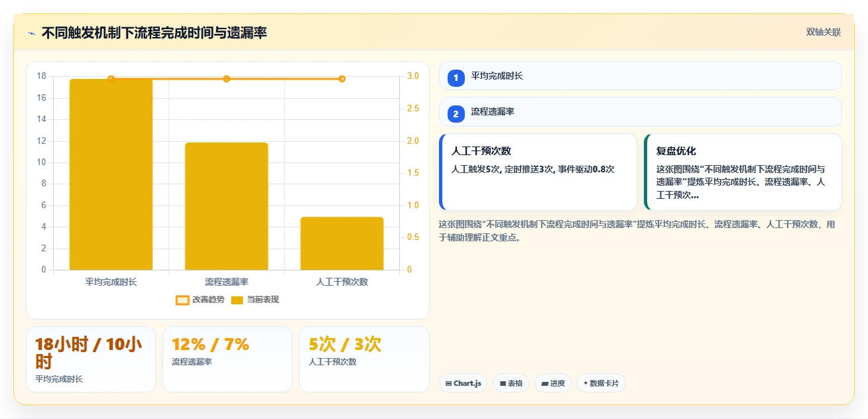868x419 pixels.
Task: Click the left axis value 18
Action: pyautogui.click(x=42, y=76)
